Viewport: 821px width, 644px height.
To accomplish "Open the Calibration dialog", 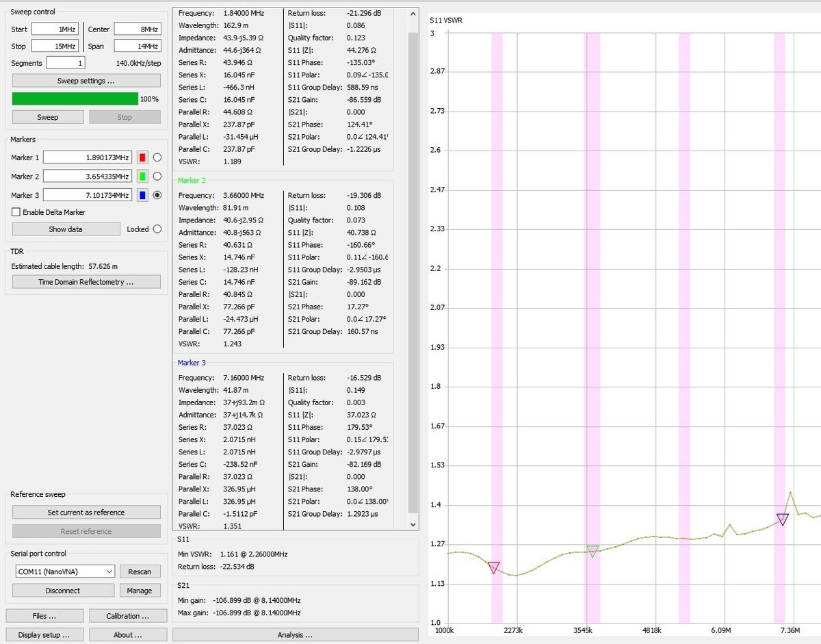I will (x=128, y=615).
